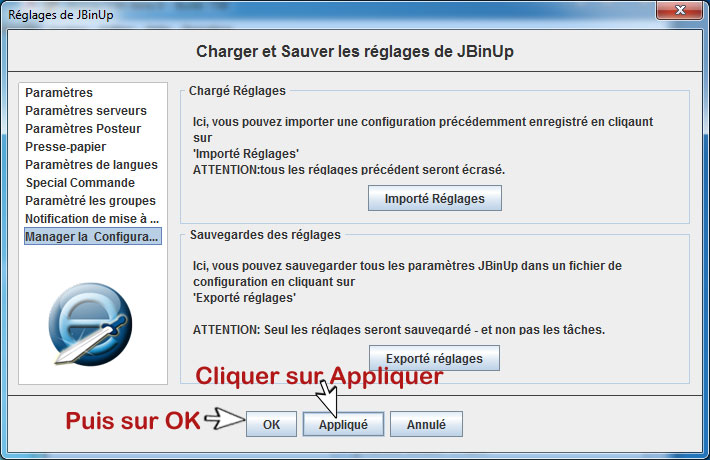The height and width of the screenshot is (460, 710).
Task: Click the Sauvegardes des réglages group title
Action: pyautogui.click(x=265, y=235)
